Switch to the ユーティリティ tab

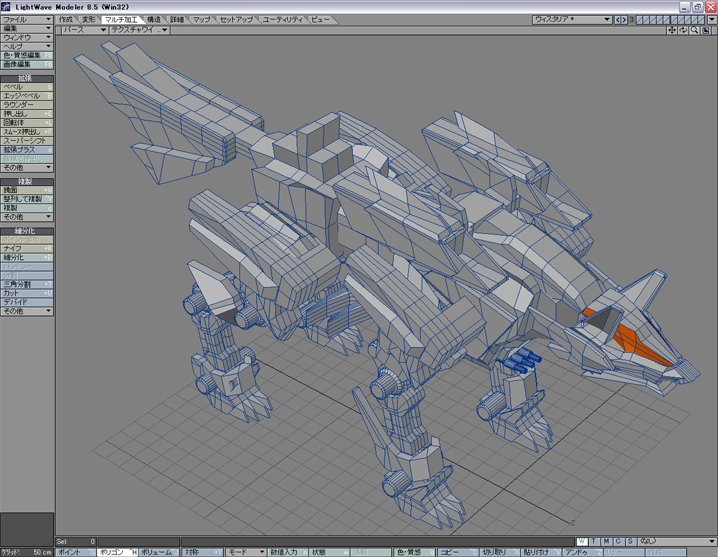tap(283, 20)
